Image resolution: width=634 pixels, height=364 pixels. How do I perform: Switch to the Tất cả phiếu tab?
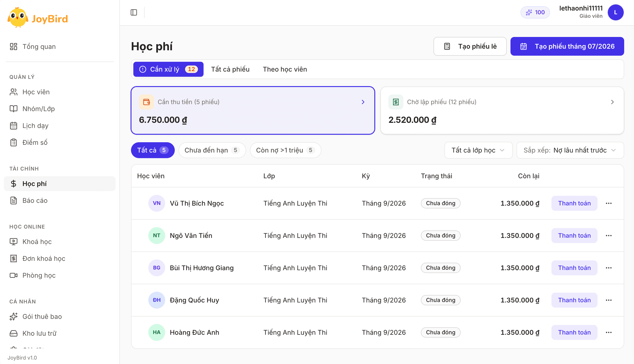(230, 69)
